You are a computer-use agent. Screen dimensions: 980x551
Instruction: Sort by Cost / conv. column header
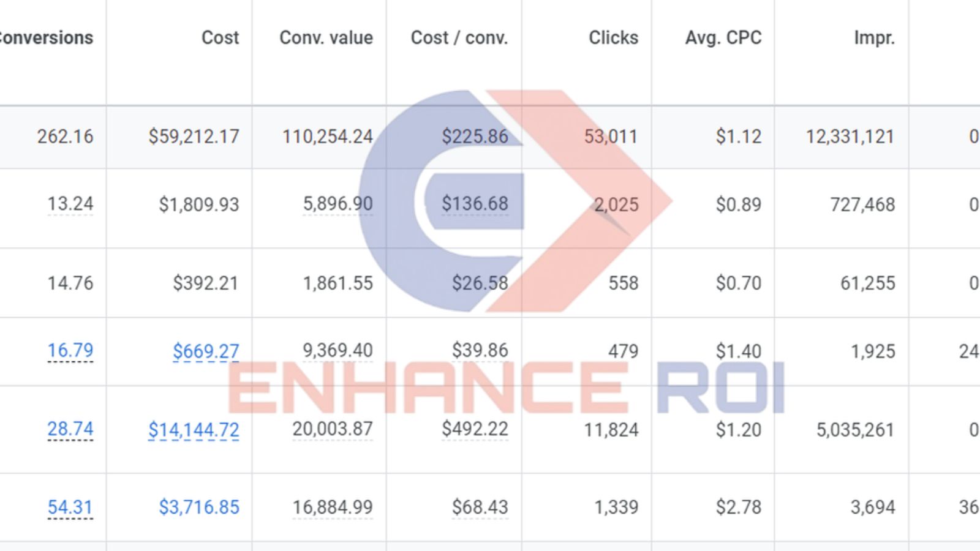459,38
